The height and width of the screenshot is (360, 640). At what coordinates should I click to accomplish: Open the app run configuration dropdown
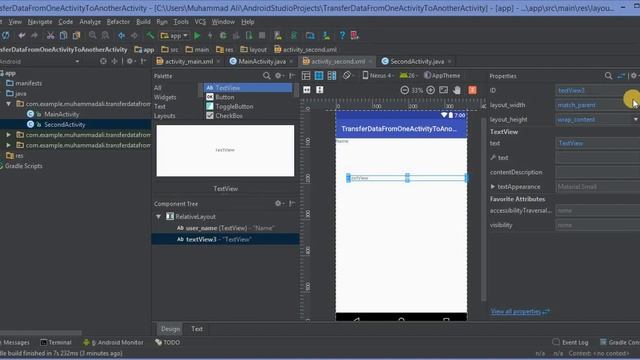click(174, 36)
